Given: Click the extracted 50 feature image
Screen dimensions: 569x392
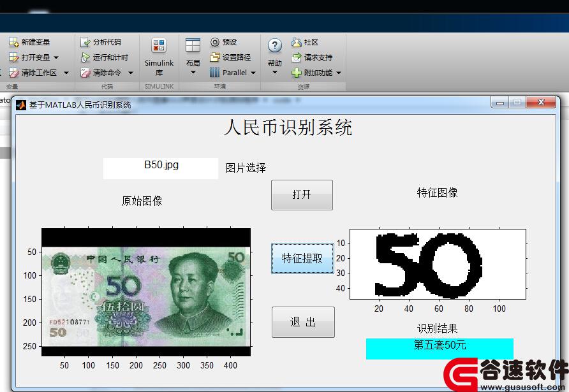Looking at the screenshot, I should [438, 264].
